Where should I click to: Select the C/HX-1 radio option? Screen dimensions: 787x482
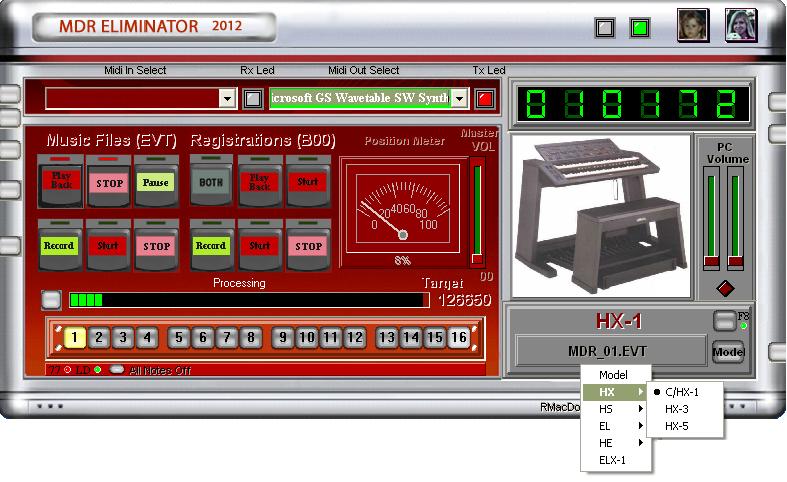pyautogui.click(x=685, y=392)
